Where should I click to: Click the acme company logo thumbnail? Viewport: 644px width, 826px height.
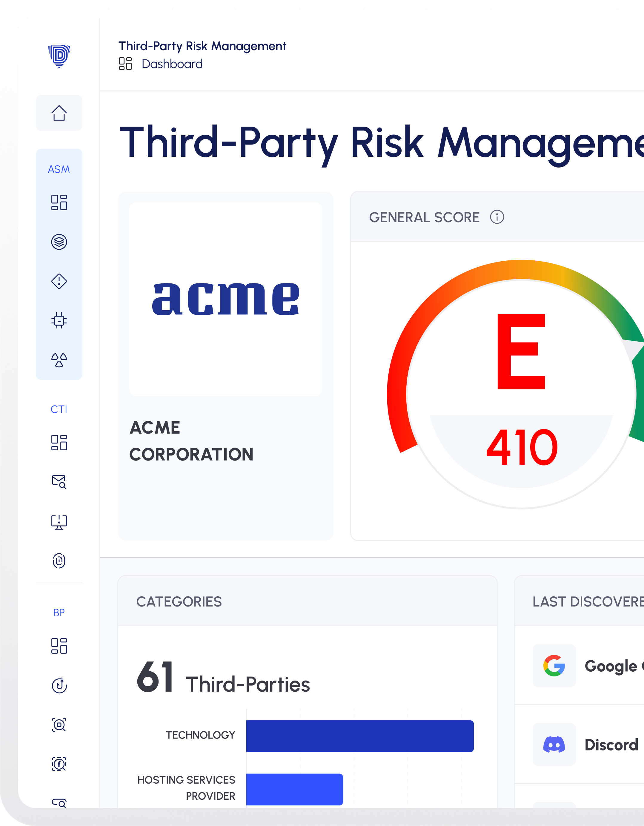(x=226, y=299)
